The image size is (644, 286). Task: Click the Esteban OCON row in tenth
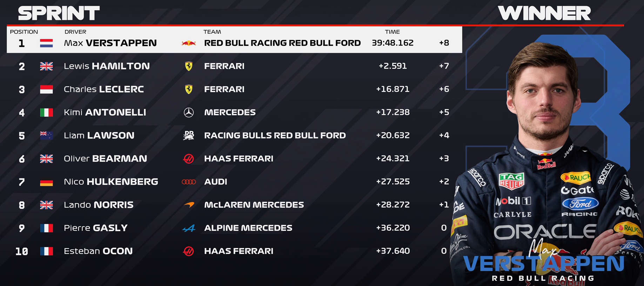click(232, 251)
